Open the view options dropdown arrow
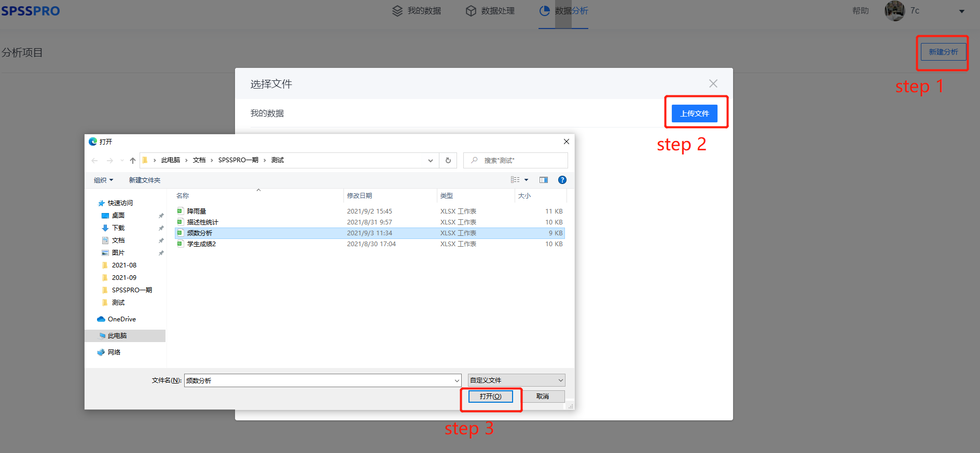 526,180
